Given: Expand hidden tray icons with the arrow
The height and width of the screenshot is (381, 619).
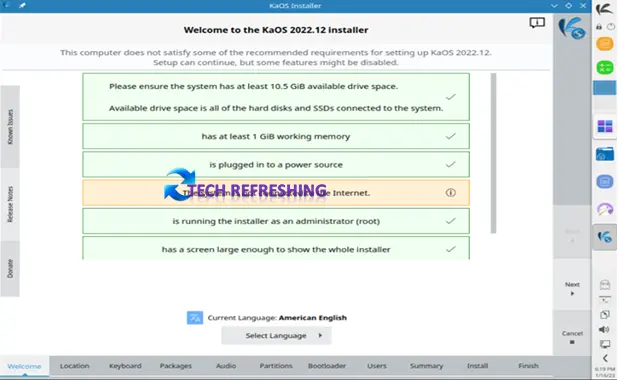Looking at the screenshot, I should 605,358.
